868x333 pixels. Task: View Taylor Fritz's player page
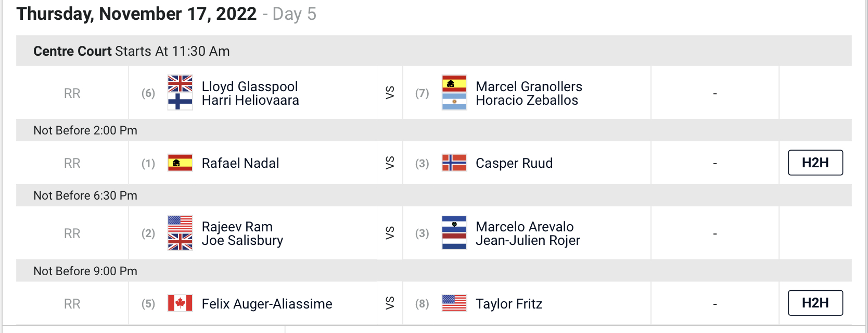pyautogui.click(x=509, y=304)
